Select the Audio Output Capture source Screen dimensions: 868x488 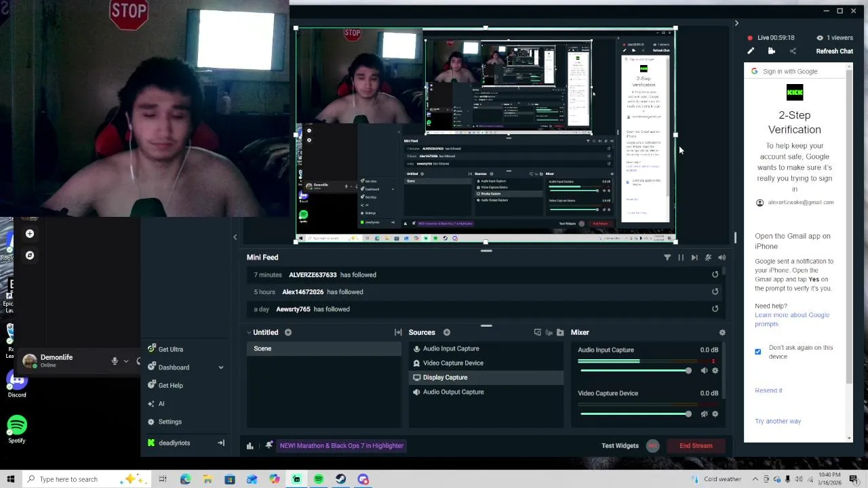coord(486,392)
